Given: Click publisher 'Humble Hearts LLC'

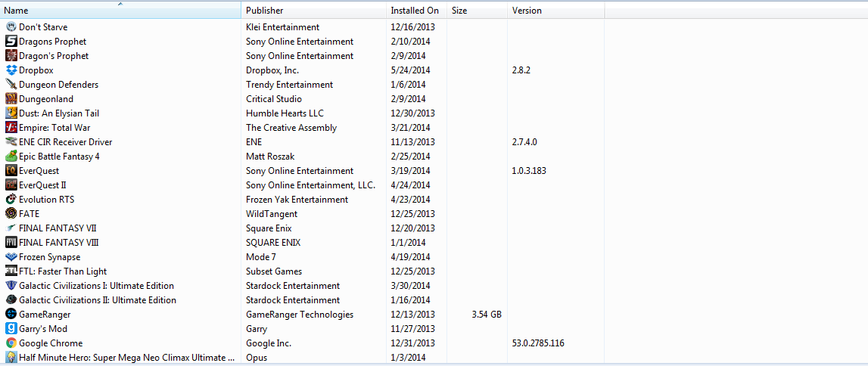Looking at the screenshot, I should coord(285,113).
